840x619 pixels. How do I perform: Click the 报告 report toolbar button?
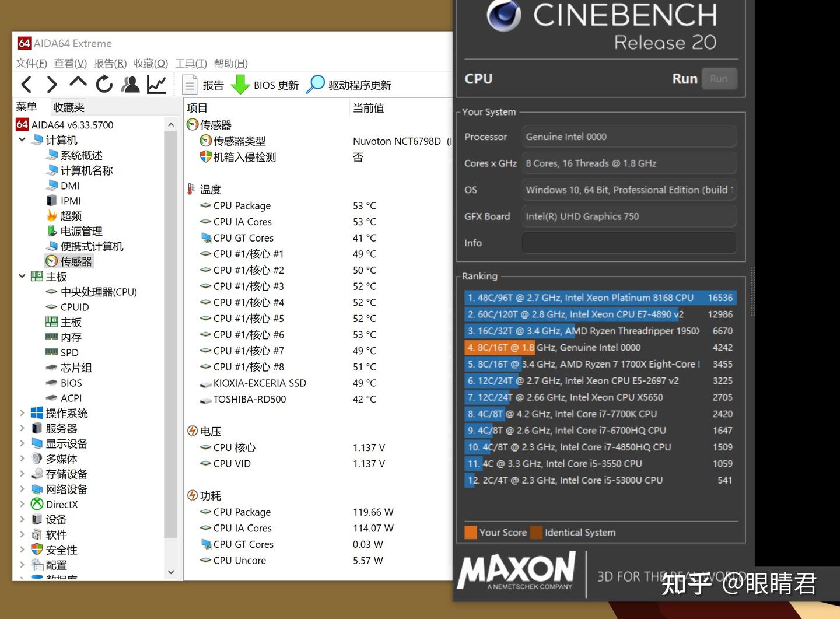[203, 85]
